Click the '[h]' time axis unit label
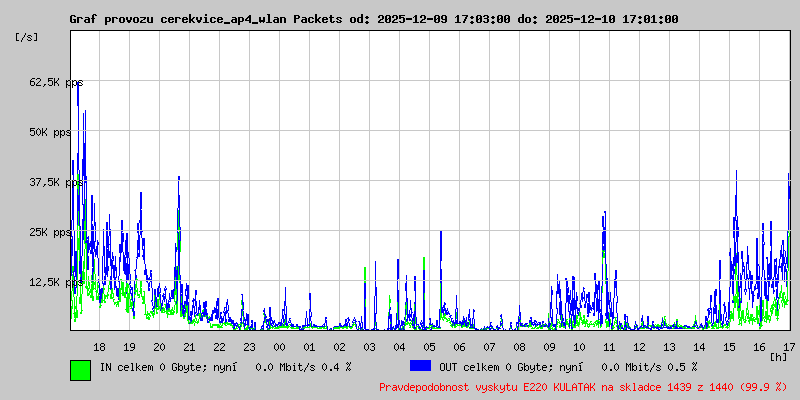800x400 pixels. [x=779, y=357]
